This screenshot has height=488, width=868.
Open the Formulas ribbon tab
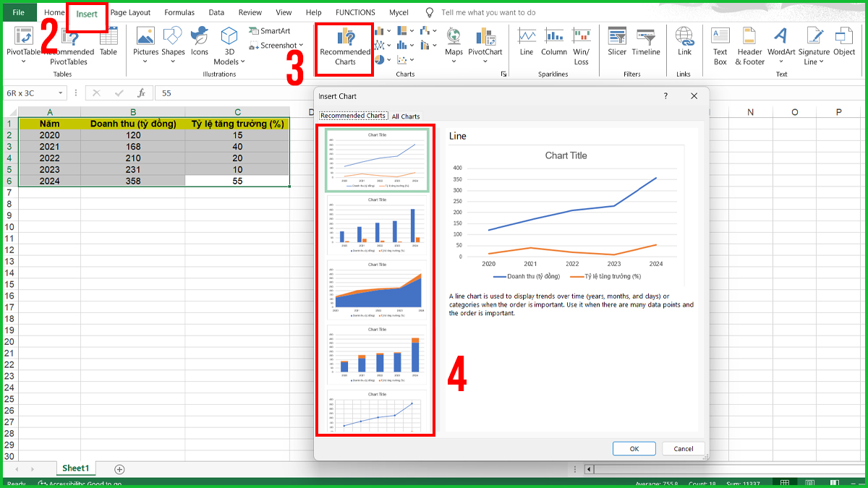179,12
